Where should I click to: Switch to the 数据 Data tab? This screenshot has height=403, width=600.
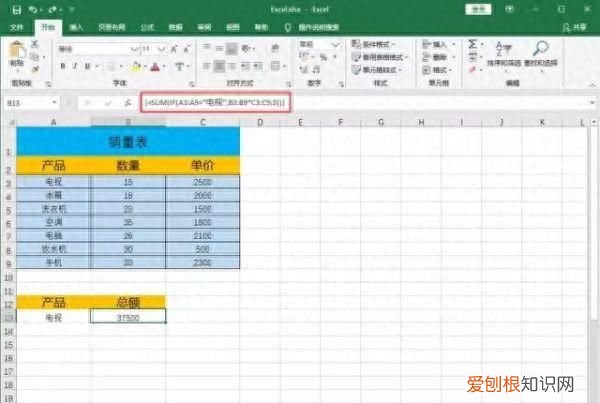pyautogui.click(x=176, y=27)
